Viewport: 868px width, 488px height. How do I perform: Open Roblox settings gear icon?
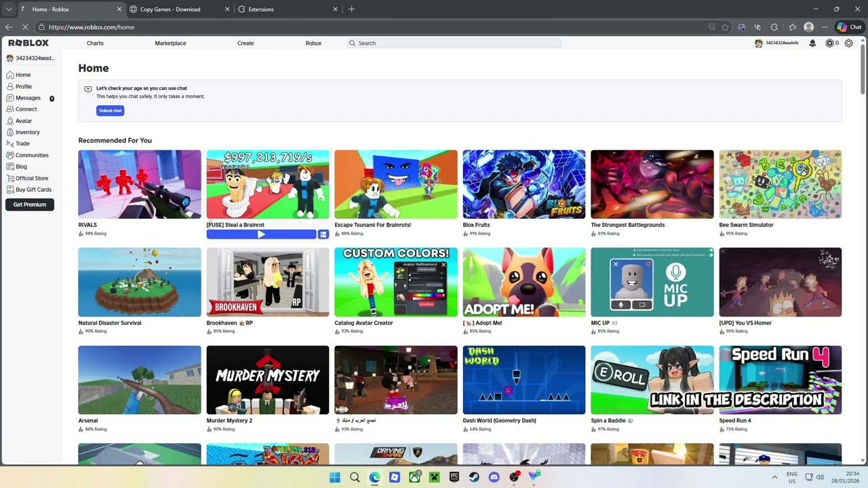click(848, 43)
